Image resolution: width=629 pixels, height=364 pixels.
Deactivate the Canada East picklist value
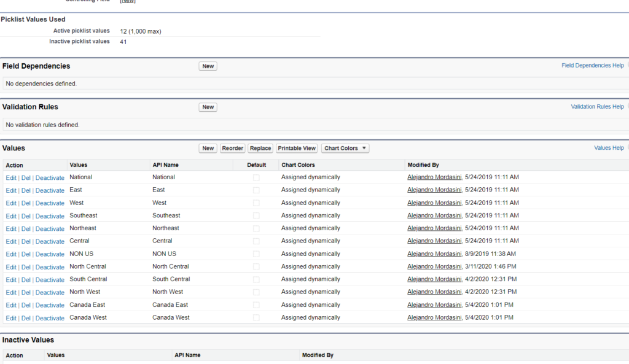[50, 305]
